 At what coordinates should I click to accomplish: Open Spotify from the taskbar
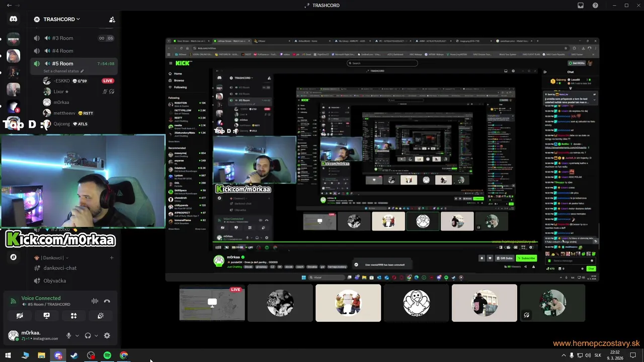(107, 355)
